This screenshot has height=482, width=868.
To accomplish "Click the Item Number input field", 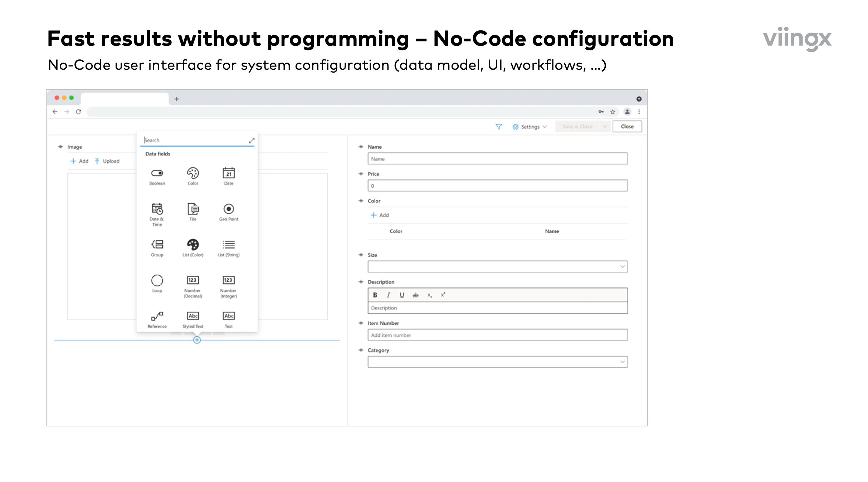I will pyautogui.click(x=497, y=335).
